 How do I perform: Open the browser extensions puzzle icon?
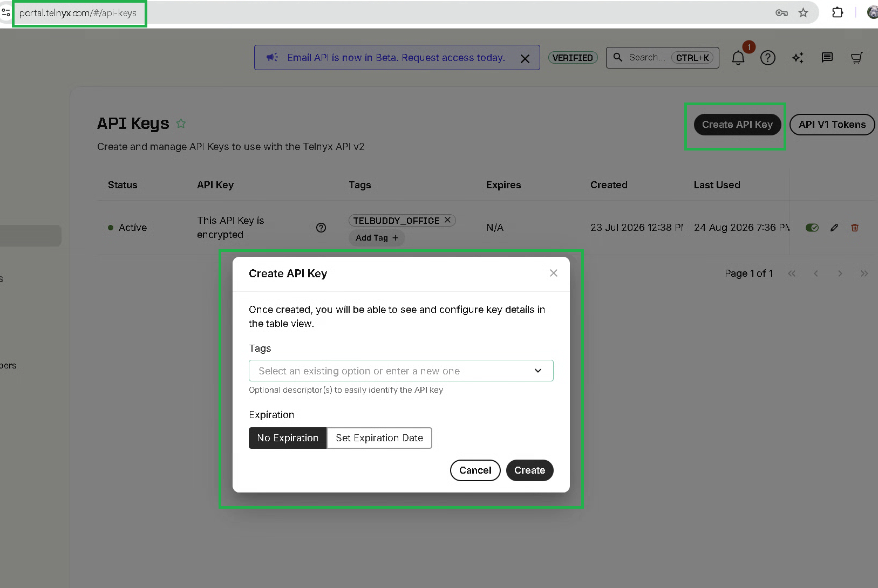(838, 12)
